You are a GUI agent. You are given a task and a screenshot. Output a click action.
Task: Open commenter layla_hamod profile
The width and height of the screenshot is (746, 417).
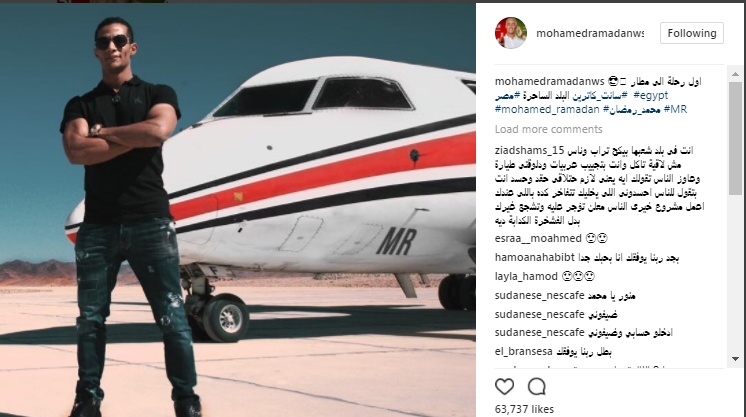[x=526, y=276]
